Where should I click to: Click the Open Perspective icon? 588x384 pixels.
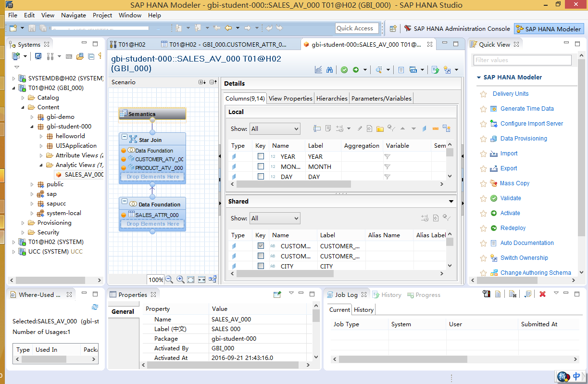[x=393, y=29]
